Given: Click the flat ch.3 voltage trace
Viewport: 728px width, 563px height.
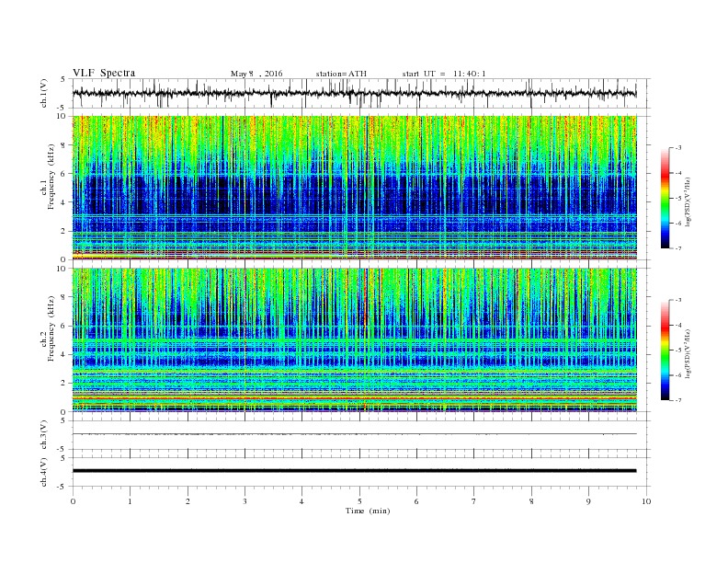Looking at the screenshot, I should click(x=355, y=434).
